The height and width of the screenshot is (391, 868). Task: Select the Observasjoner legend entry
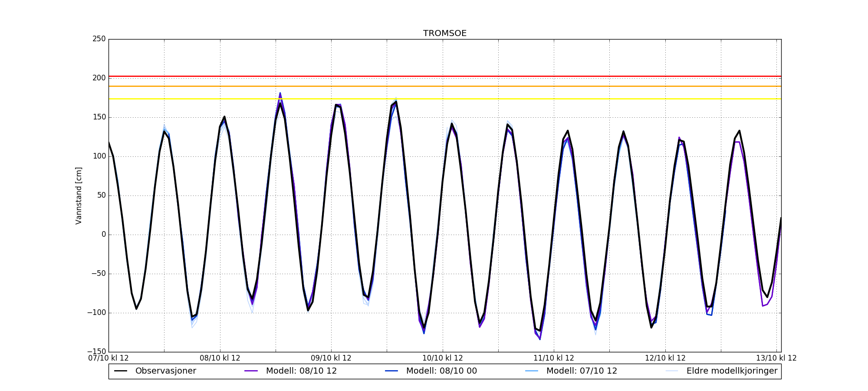pos(165,371)
